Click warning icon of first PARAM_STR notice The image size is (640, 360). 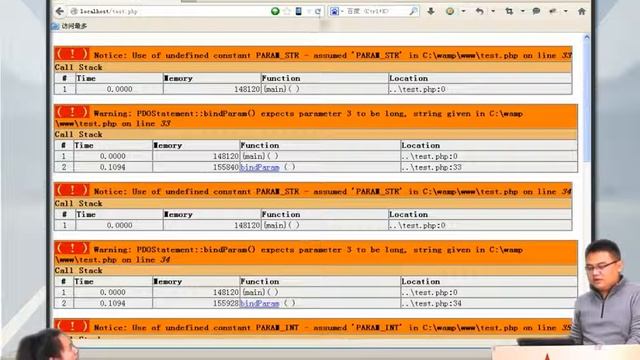(x=72, y=54)
